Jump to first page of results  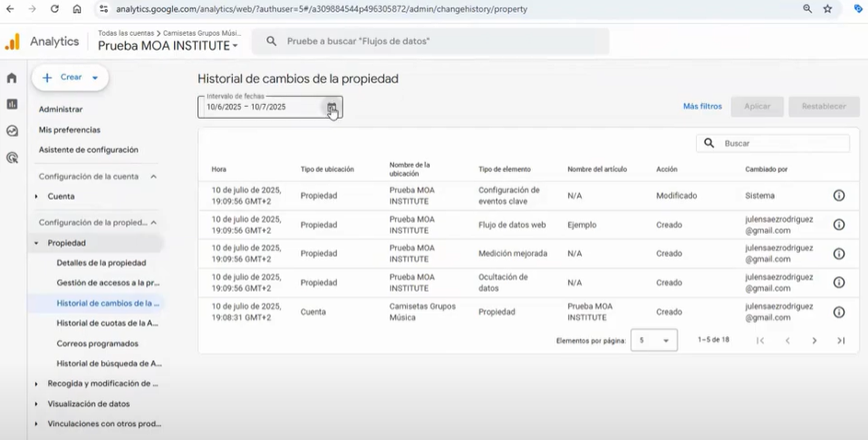(760, 341)
